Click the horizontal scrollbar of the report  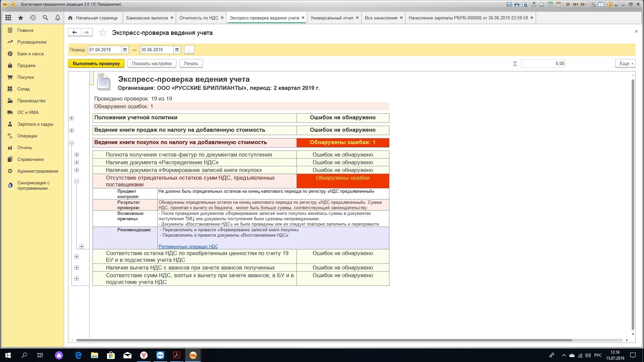pyautogui.click(x=324, y=340)
